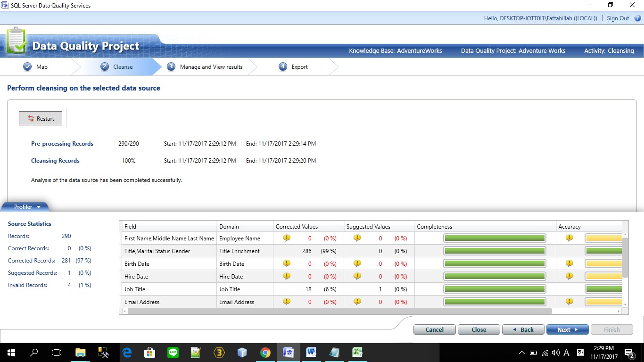The height and width of the screenshot is (362, 644).
Task: Click the Accuracy warning icon in Employee Name row
Action: pyautogui.click(x=570, y=238)
